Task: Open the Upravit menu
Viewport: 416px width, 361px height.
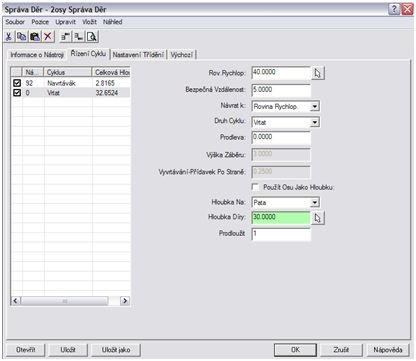Action: [x=65, y=22]
